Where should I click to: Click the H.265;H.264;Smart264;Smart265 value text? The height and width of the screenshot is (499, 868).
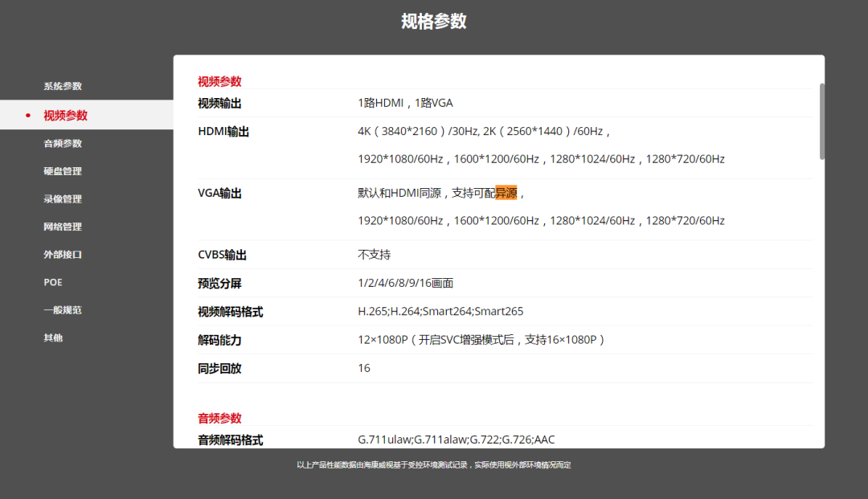pos(440,311)
